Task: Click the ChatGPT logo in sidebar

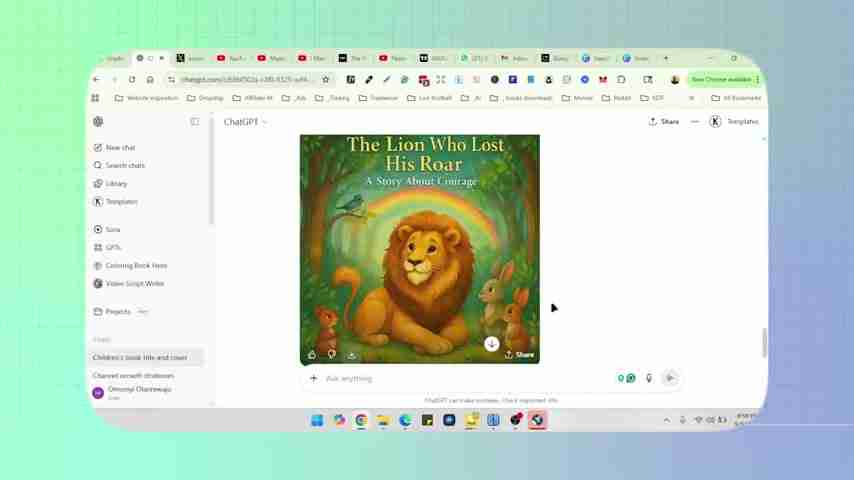Action: click(98, 121)
